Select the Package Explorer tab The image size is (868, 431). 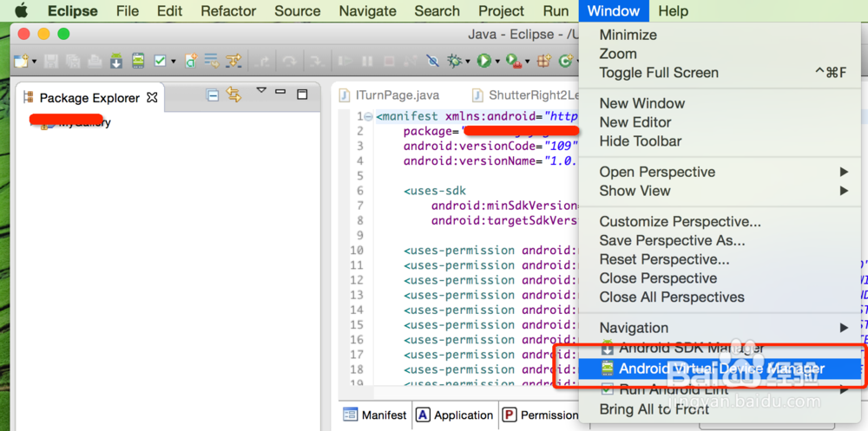pyautogui.click(x=89, y=98)
